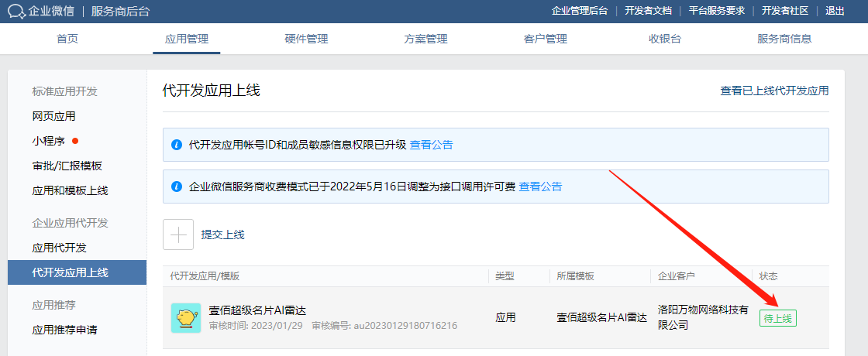Click info icon beside 代开发应用帐号ID notice
868x356 pixels.
pyautogui.click(x=177, y=145)
